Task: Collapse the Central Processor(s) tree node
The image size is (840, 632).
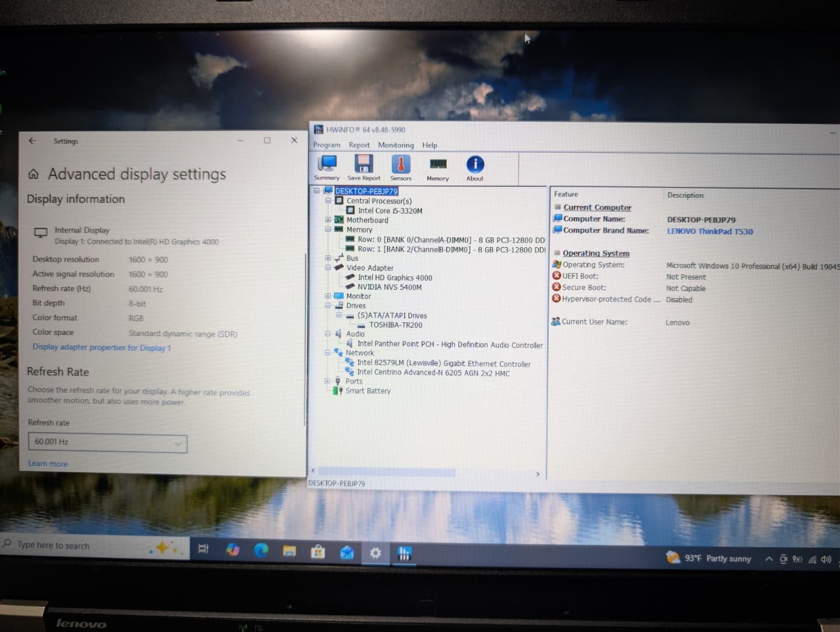Action: tap(328, 201)
